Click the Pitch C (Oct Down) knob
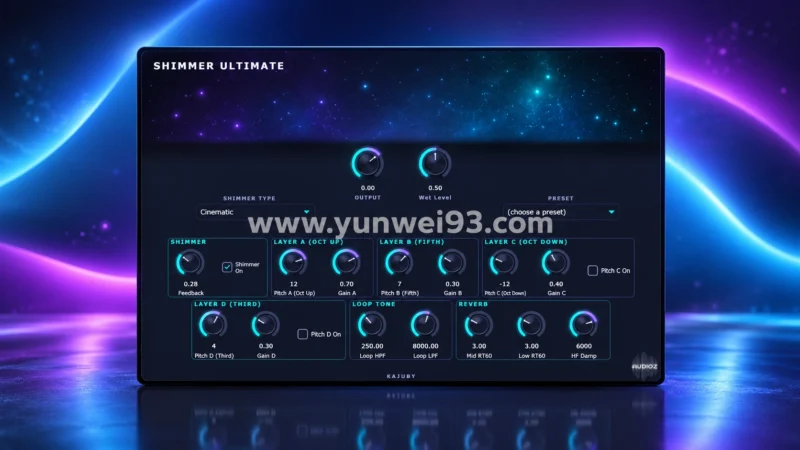800x450 pixels. click(504, 263)
